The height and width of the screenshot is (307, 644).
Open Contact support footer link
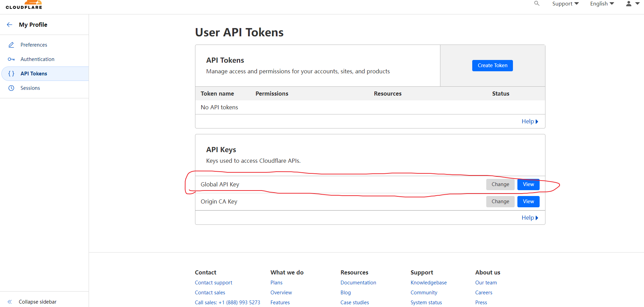(x=214, y=283)
